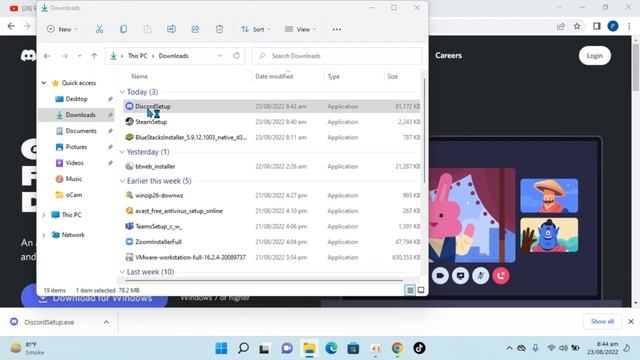Screen dimensions: 640x360
Task: Collapse the Today (3) group
Action: (x=122, y=92)
